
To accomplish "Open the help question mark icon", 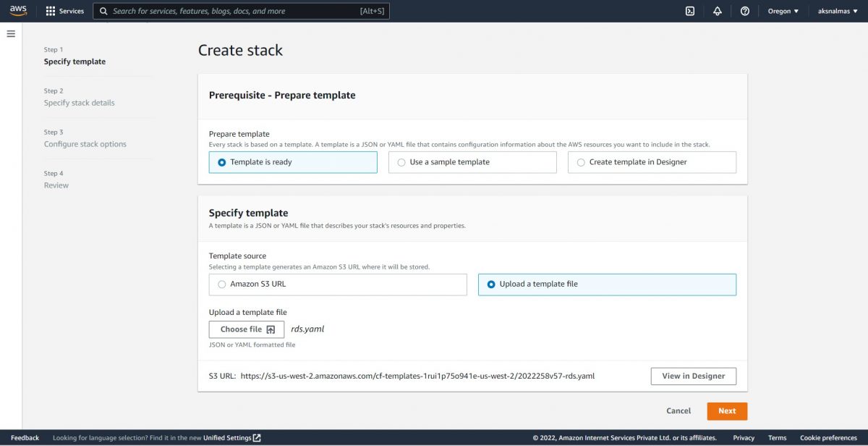I will click(745, 11).
